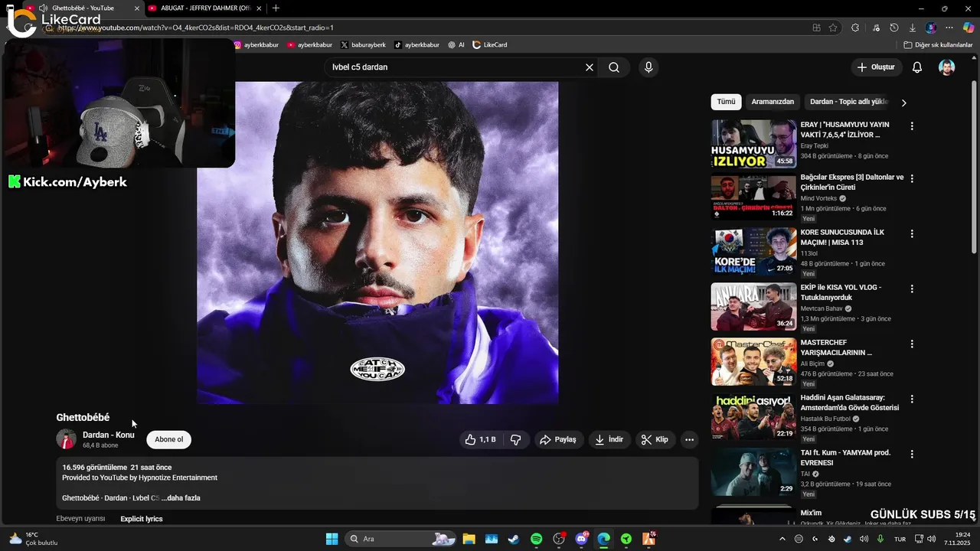Open options for TAI ft. Kum video
The height and width of the screenshot is (551, 980).
click(912, 454)
